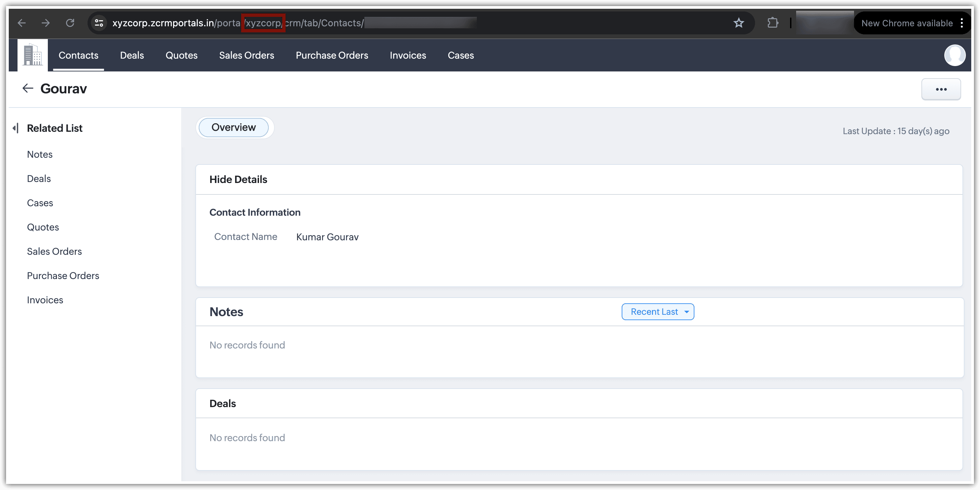Click New Chrome available button
Viewport: 980px width, 490px height.
[x=907, y=23]
